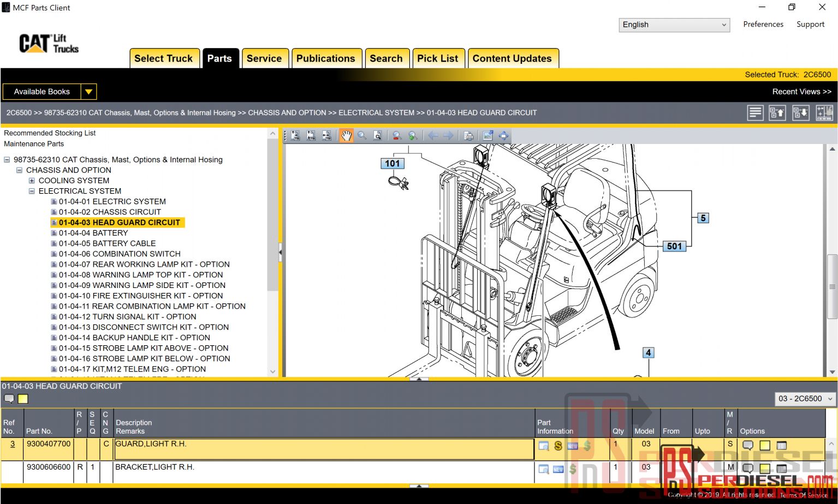Open part information icon for BRACKET,LIGHT R.H.
Image resolution: width=838 pixels, height=504 pixels.
(544, 469)
